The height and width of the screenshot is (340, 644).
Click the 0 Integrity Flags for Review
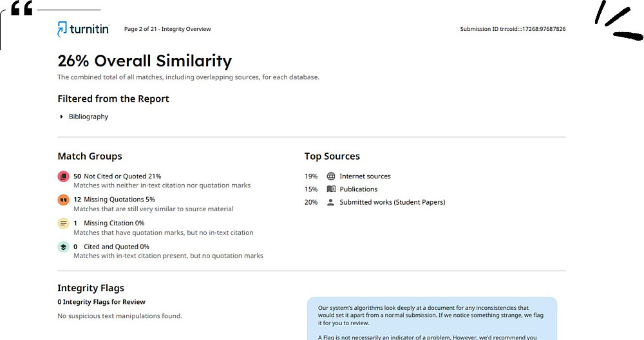(x=101, y=302)
